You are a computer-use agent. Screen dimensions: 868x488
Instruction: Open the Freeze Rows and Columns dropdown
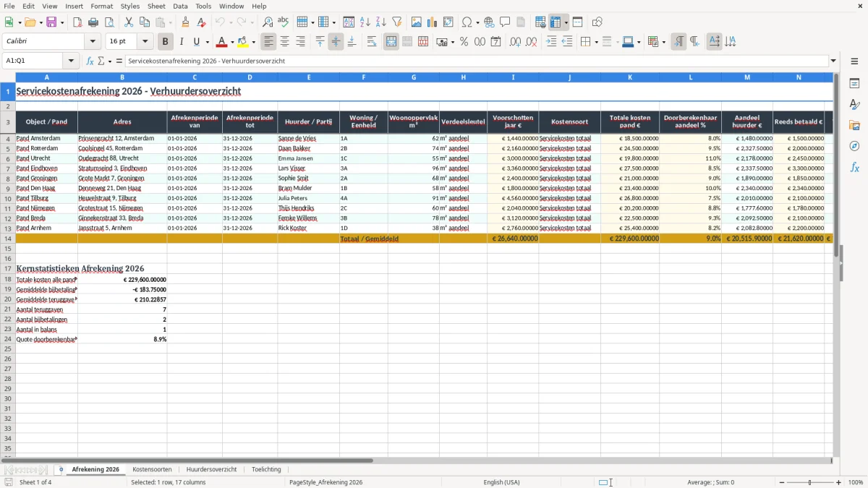(x=566, y=22)
